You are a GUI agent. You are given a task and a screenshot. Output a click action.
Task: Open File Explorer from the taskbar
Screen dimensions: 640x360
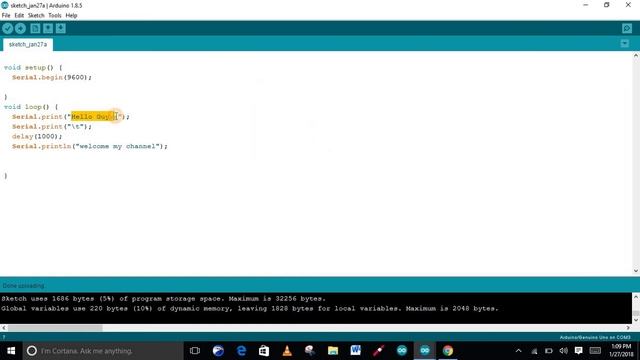(x=333, y=351)
